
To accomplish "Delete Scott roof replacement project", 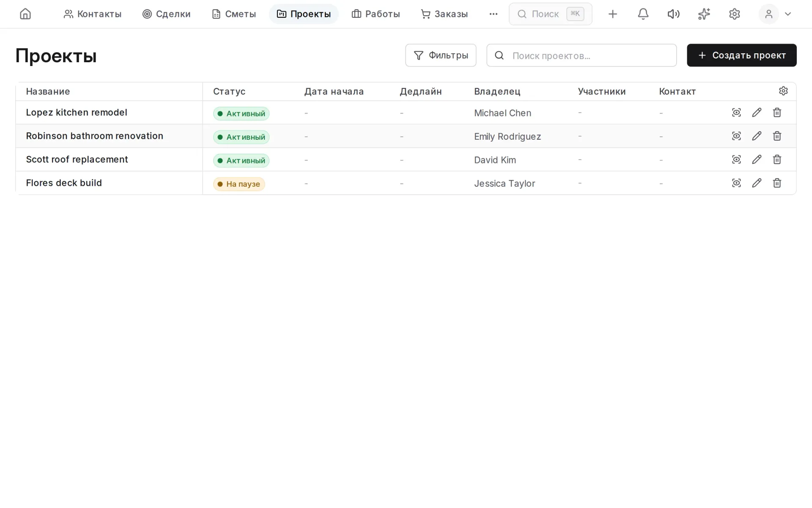I will [x=777, y=160].
